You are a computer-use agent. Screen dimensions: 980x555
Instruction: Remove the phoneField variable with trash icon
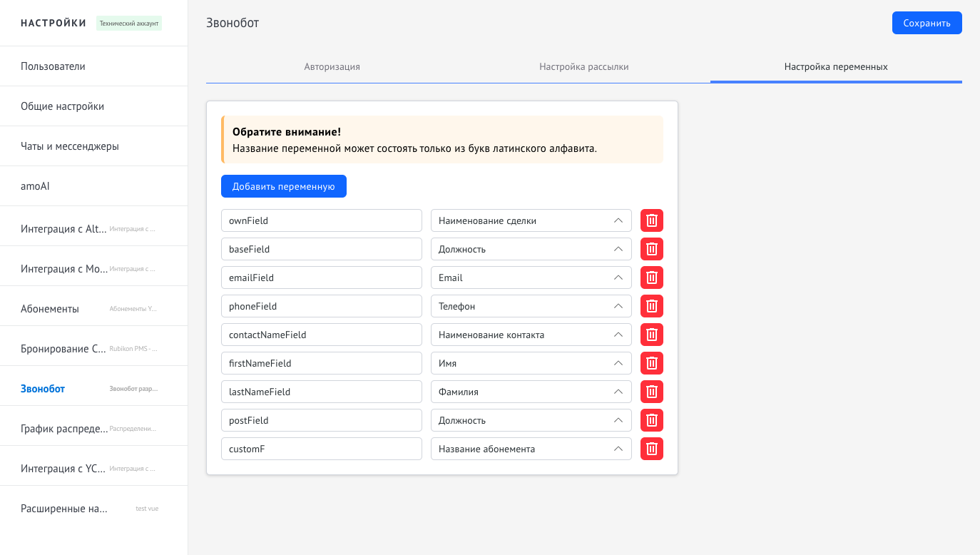click(652, 306)
